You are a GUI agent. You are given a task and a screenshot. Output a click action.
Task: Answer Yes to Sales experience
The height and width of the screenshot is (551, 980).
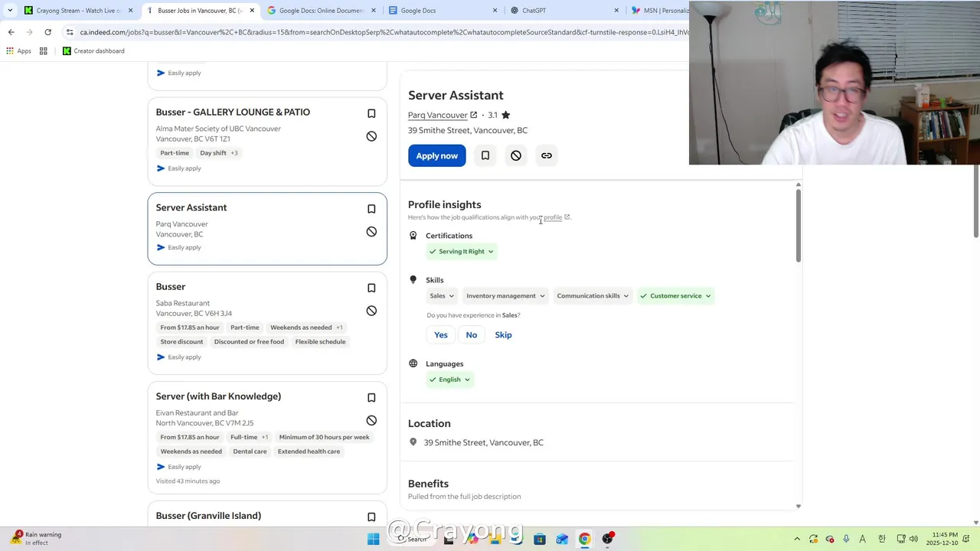tap(441, 334)
